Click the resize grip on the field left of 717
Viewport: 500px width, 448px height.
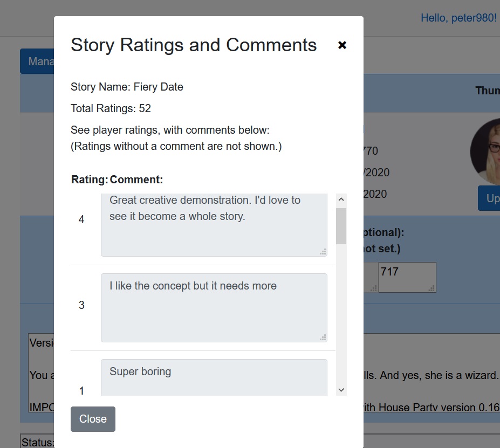pos(375,289)
